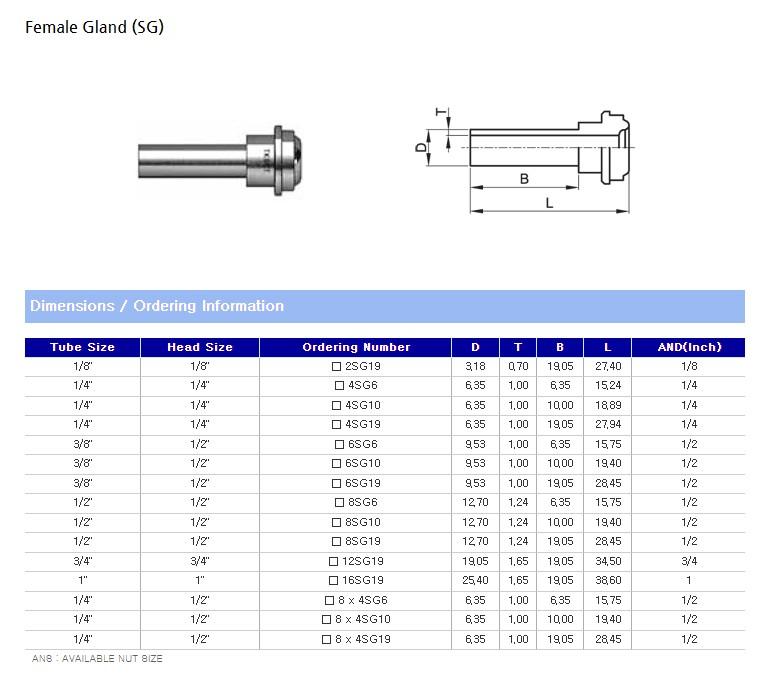771x677 pixels.
Task: Click the Head Size column header
Action: (200, 347)
